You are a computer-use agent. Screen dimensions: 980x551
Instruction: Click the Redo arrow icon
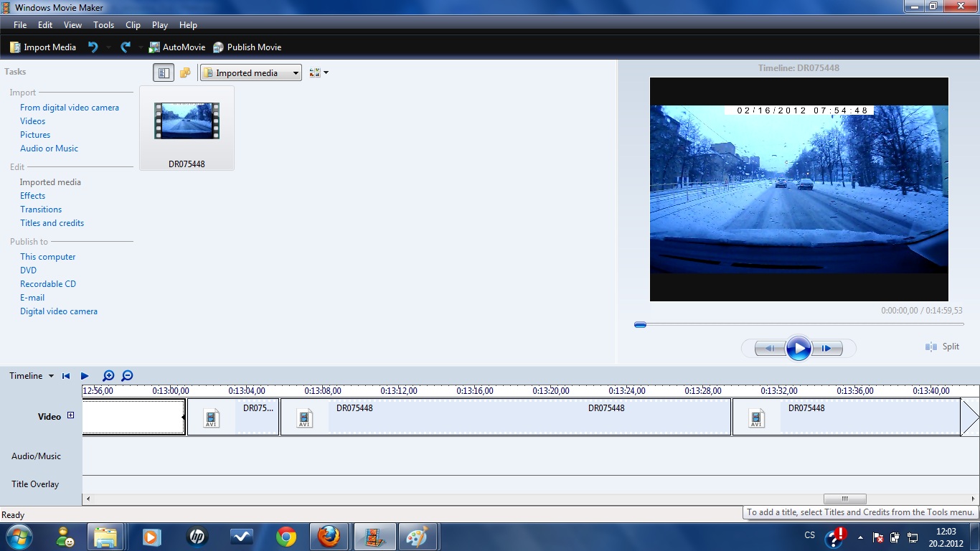click(126, 47)
